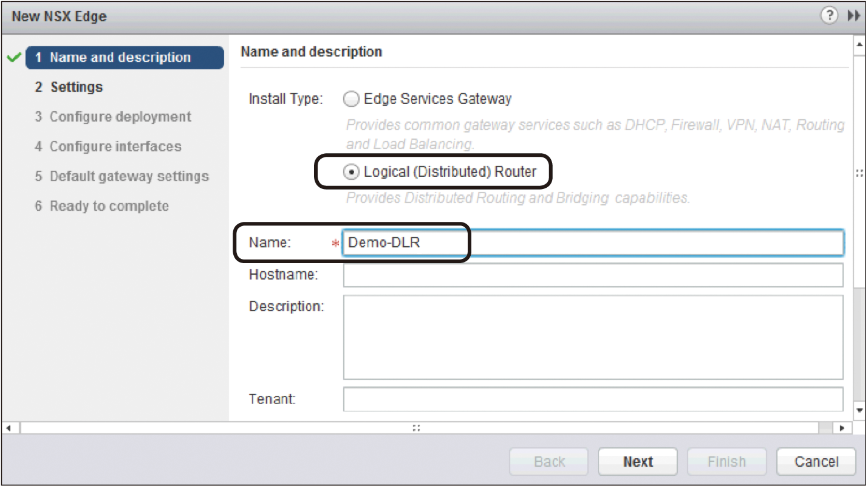Image resolution: width=868 pixels, height=488 pixels.
Task: Click the 'Provides Distributed Routing and Bridging' description text
Action: pyautogui.click(x=518, y=198)
